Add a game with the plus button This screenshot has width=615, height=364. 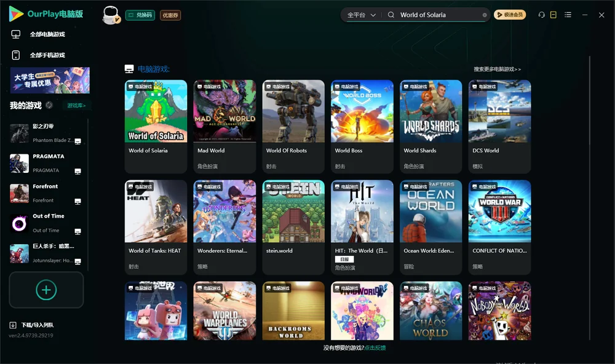[x=46, y=290]
